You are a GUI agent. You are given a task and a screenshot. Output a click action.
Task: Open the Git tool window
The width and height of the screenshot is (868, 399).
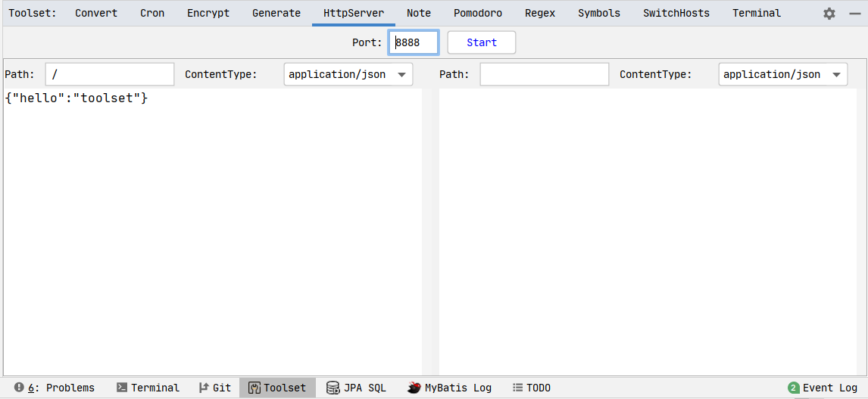[x=214, y=388]
